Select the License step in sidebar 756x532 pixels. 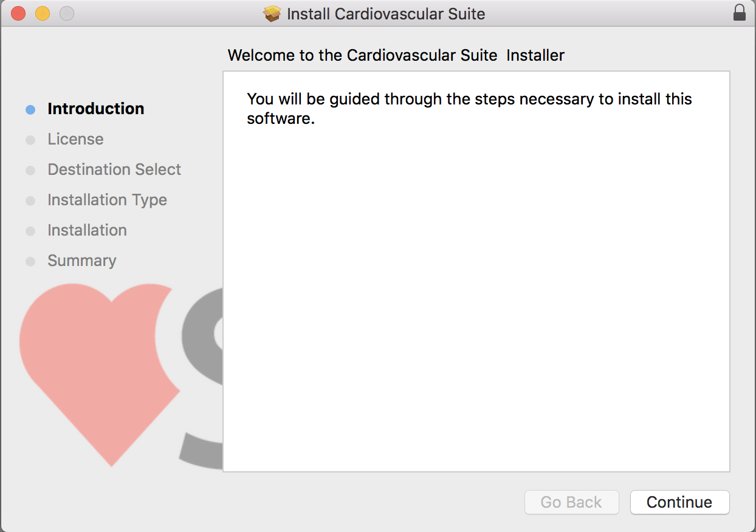tap(75, 139)
